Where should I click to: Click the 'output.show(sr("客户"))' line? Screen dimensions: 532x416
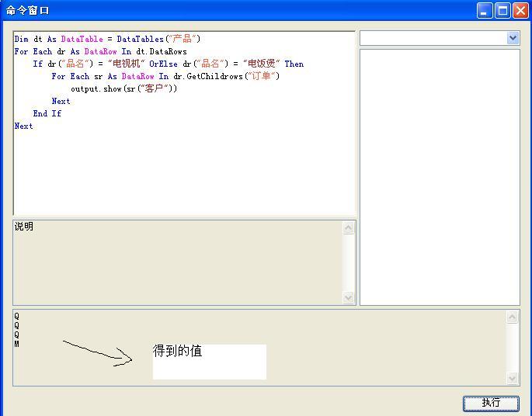(x=123, y=88)
